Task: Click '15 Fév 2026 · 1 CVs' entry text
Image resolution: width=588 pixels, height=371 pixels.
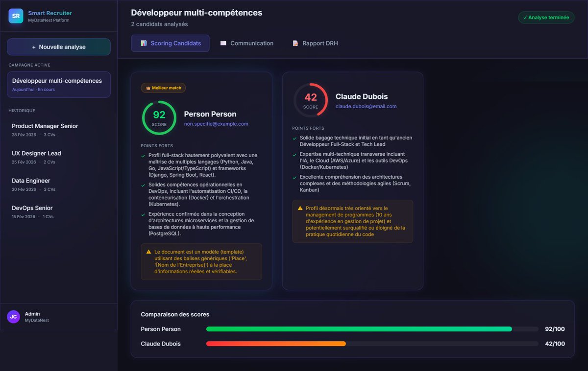Action: 33,217
